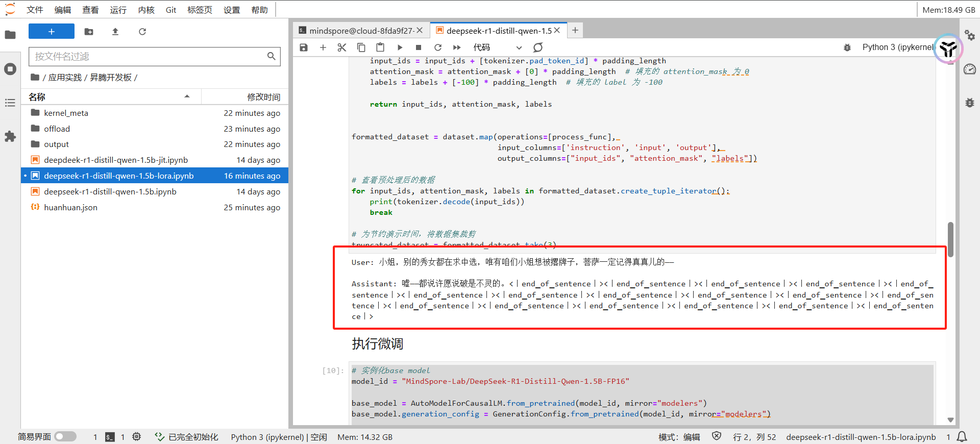This screenshot has width=980, height=444.
Task: Open the 内核 menu
Action: (x=146, y=10)
